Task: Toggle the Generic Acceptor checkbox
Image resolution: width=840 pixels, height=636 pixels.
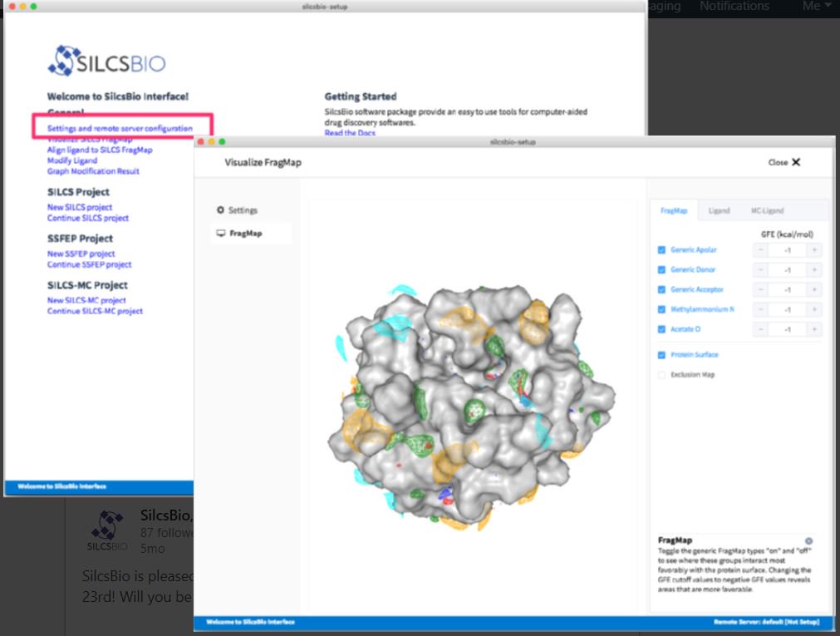Action: tap(661, 289)
